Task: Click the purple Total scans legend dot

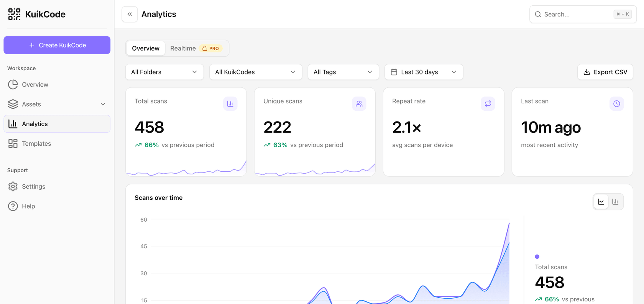Action: click(537, 256)
